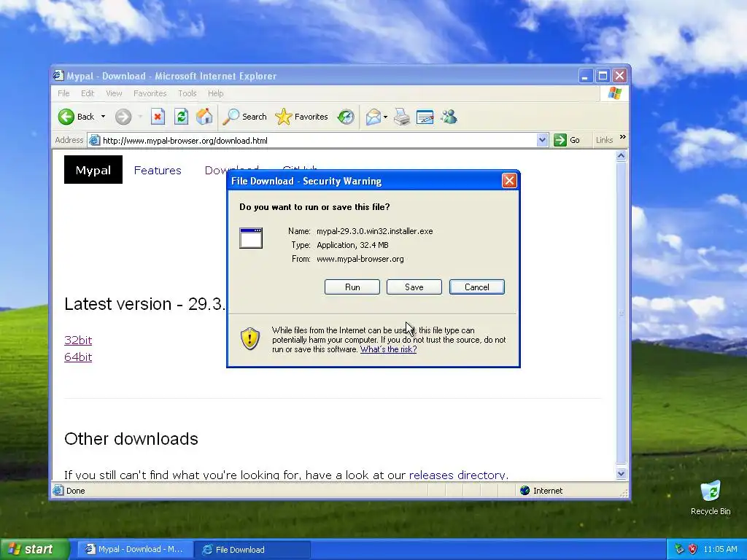Expand the address bar dropdown

[542, 140]
